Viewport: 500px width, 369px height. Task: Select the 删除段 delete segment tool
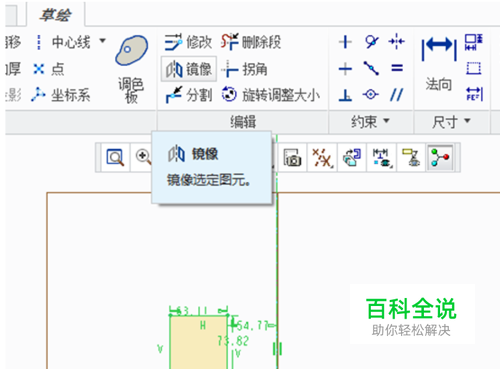coord(251,42)
